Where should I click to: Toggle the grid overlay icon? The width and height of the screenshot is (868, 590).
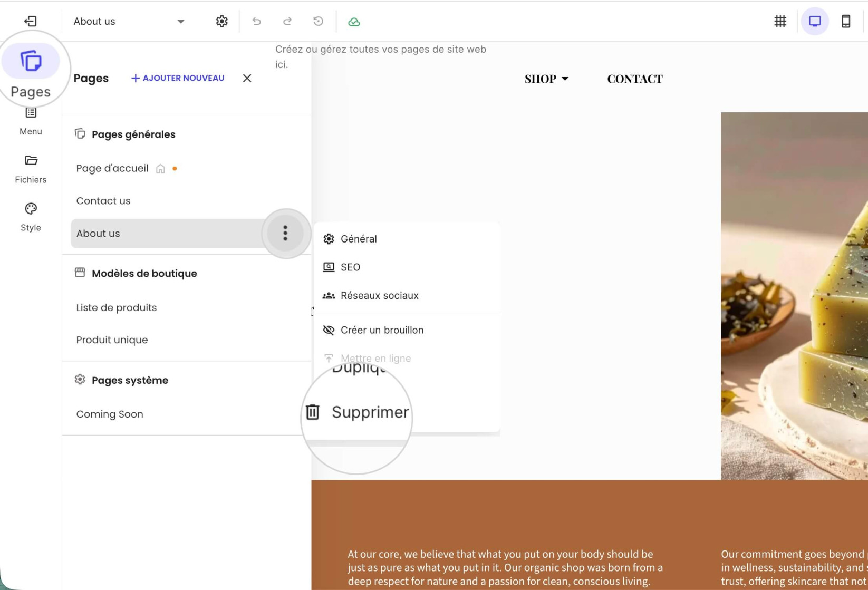(x=780, y=21)
